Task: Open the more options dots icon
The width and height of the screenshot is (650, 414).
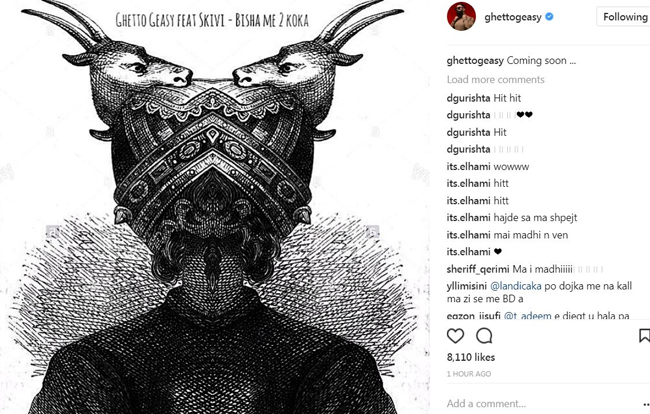Action: [646, 404]
